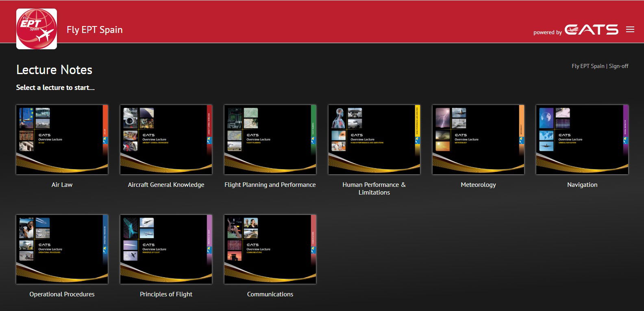Click the Sign-off link
The width and height of the screenshot is (644, 311).
[x=618, y=66]
